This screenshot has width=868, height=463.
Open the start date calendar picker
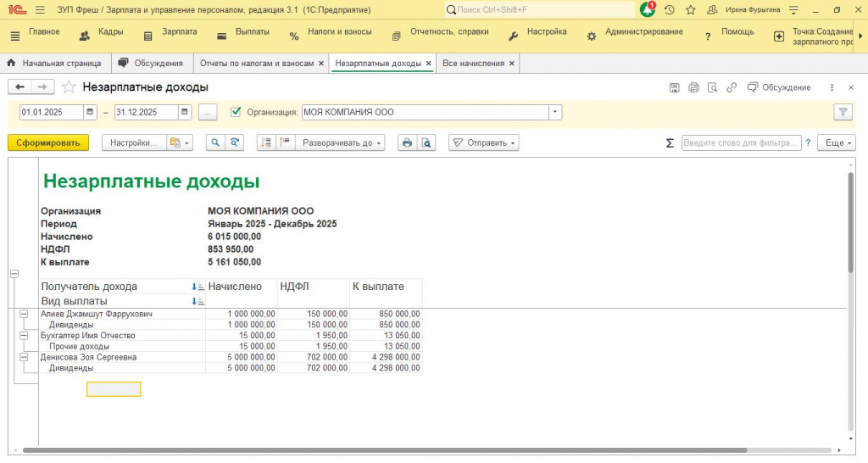pos(90,112)
